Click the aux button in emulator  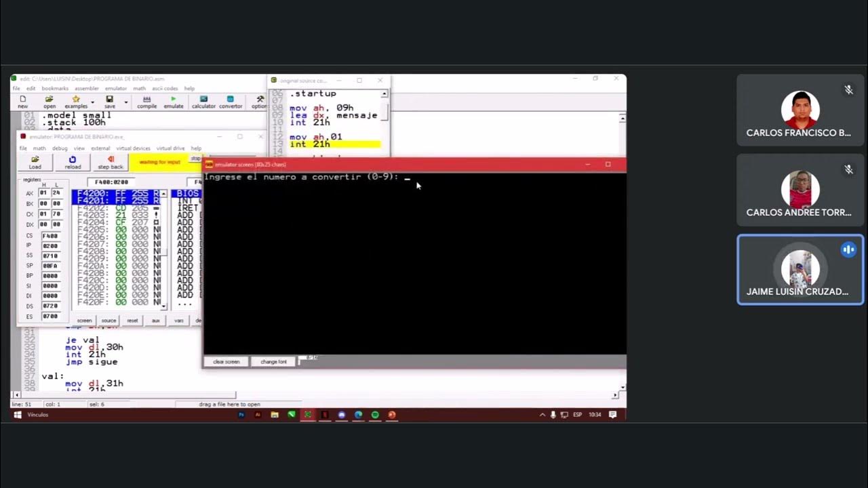click(156, 321)
